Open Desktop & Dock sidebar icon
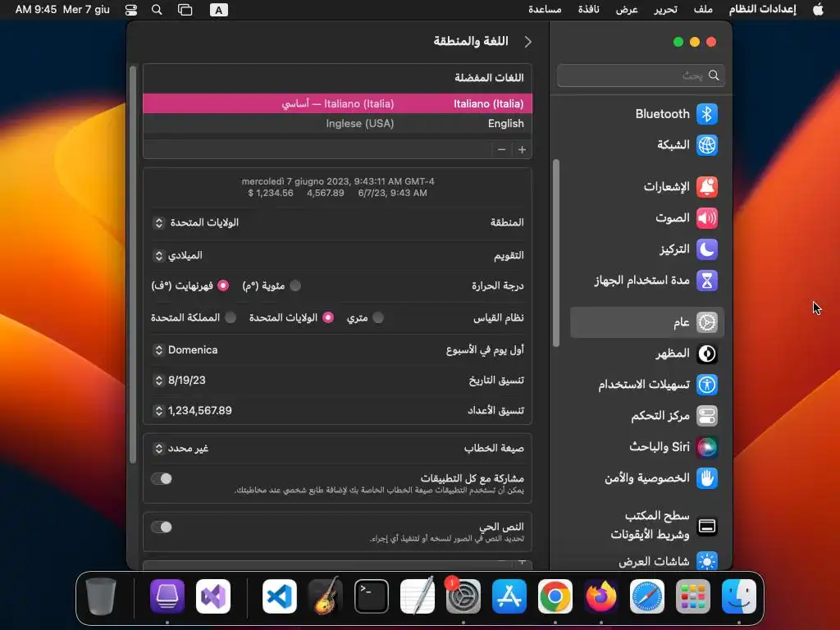Viewport: 840px width, 630px height. (x=706, y=526)
